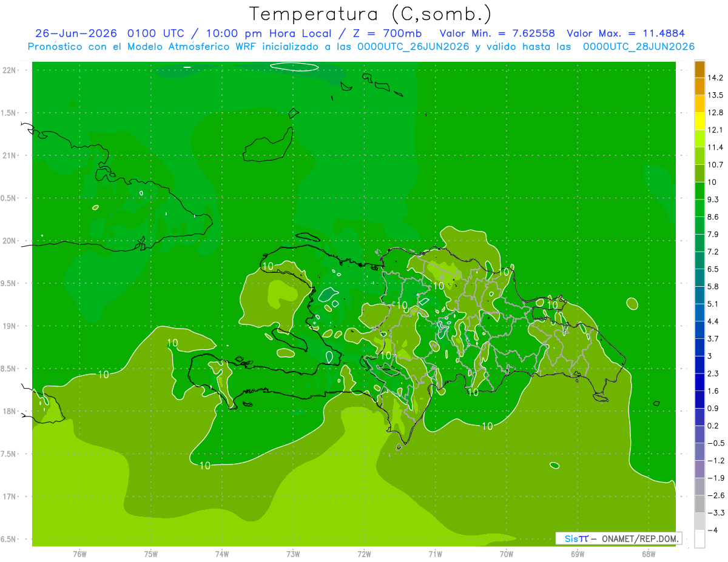Click the 68W longitude label
This screenshot has width=728, height=562.
[649, 554]
